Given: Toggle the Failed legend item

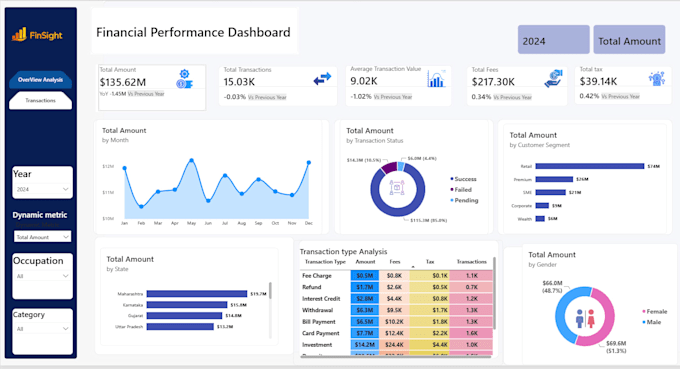Looking at the screenshot, I should 461,189.
